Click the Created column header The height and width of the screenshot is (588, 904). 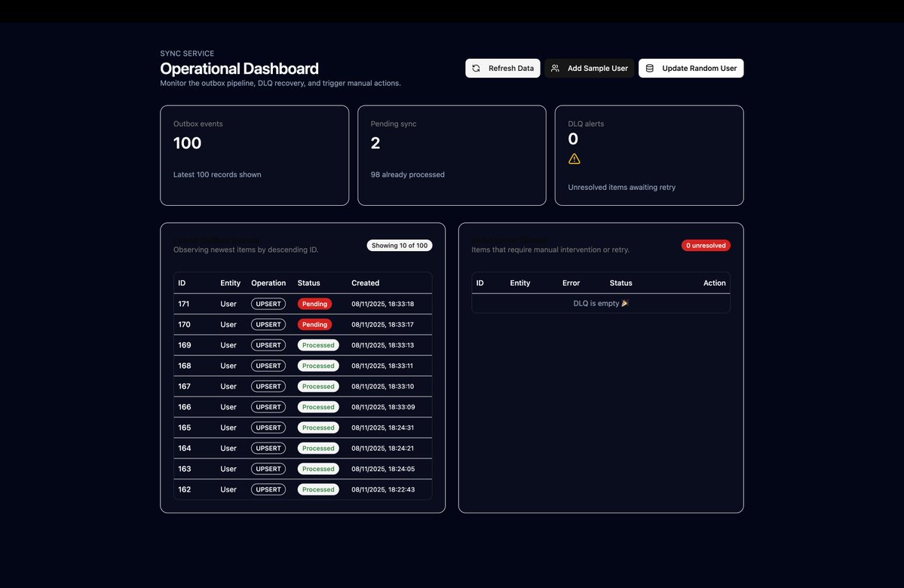tap(366, 283)
